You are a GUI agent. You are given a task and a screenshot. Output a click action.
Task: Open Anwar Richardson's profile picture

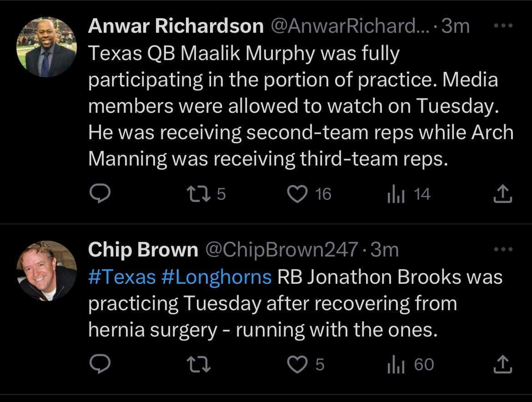pyautogui.click(x=47, y=47)
